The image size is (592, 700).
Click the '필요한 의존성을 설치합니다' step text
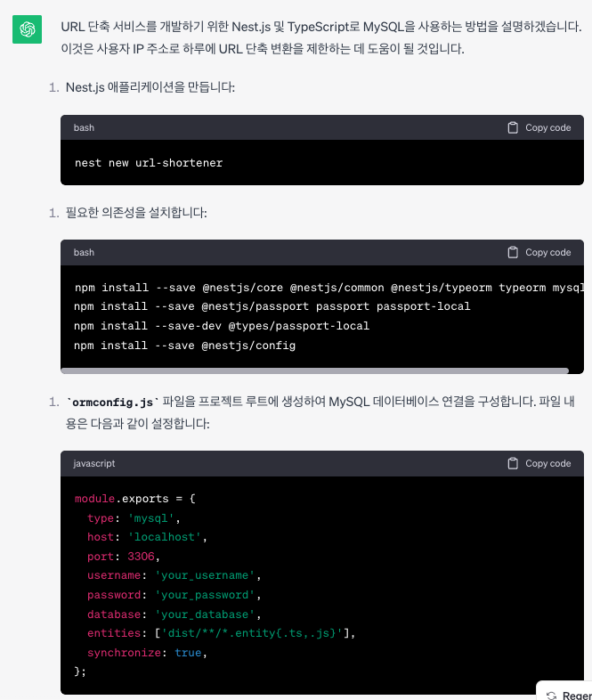136,213
